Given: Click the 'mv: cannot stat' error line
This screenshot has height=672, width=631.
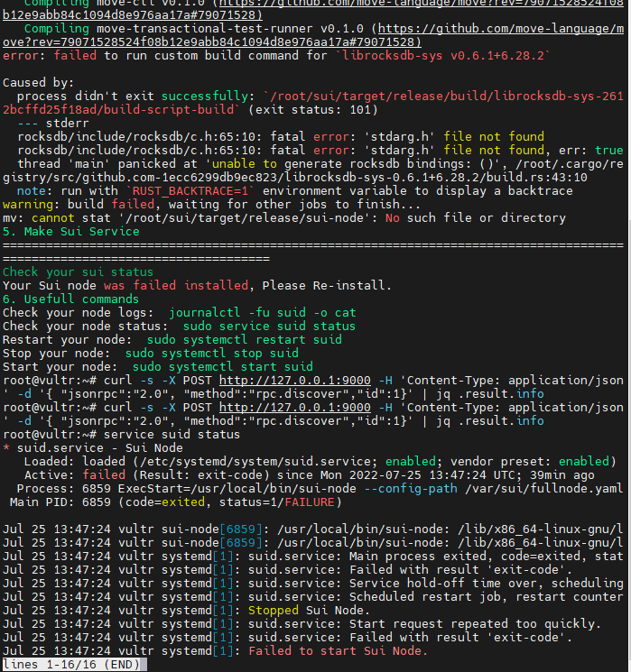Looking at the screenshot, I should [284, 218].
